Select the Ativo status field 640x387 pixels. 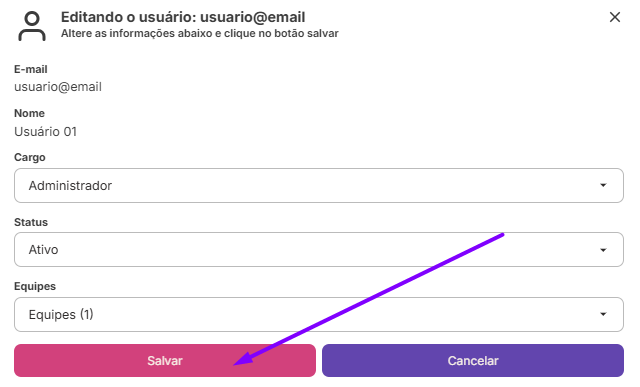(x=319, y=249)
